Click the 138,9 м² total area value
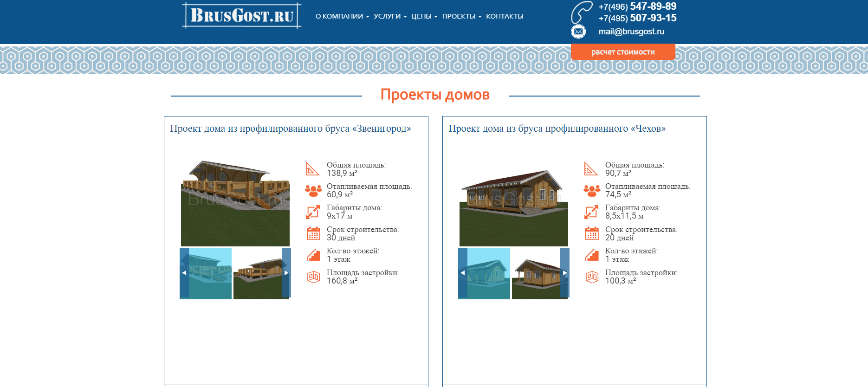Viewport: 868px width, 387px height. click(x=342, y=173)
